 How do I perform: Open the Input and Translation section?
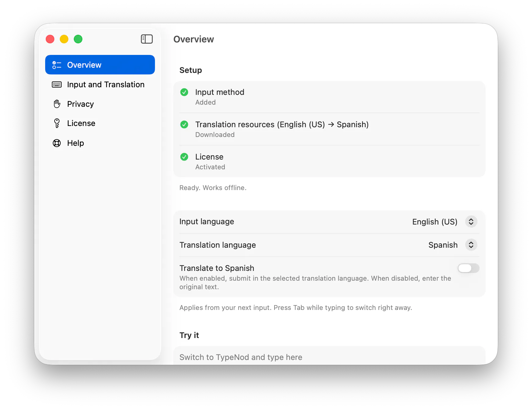point(100,85)
